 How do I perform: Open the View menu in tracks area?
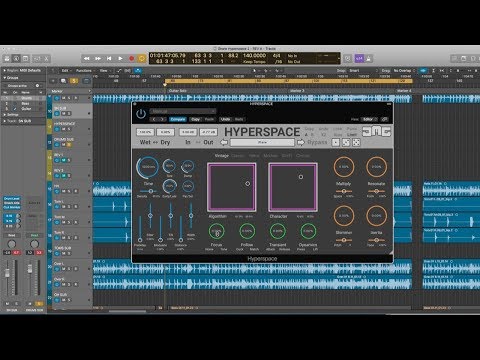pos(104,71)
